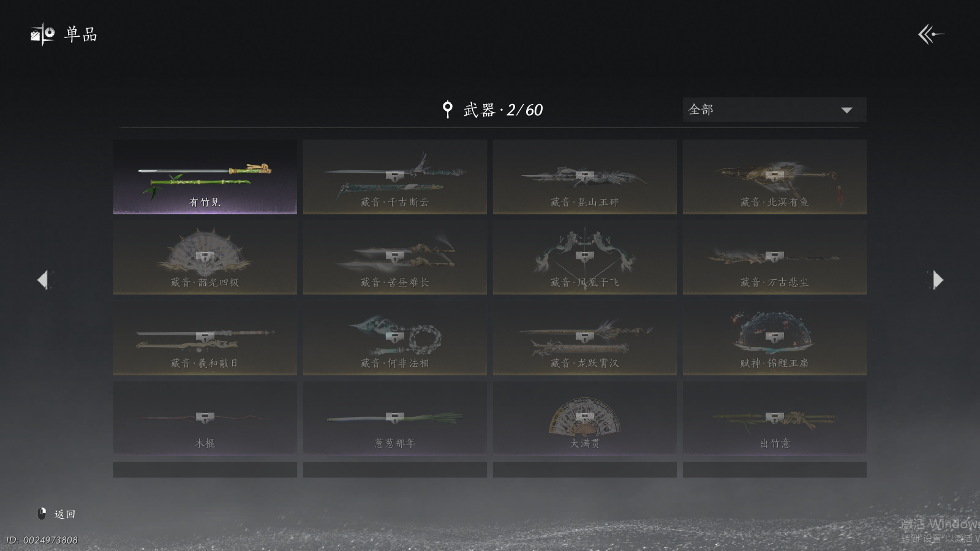The width and height of the screenshot is (980, 551).
Task: Click lock icon on 藏音·千古断云 weapon
Action: [x=395, y=176]
